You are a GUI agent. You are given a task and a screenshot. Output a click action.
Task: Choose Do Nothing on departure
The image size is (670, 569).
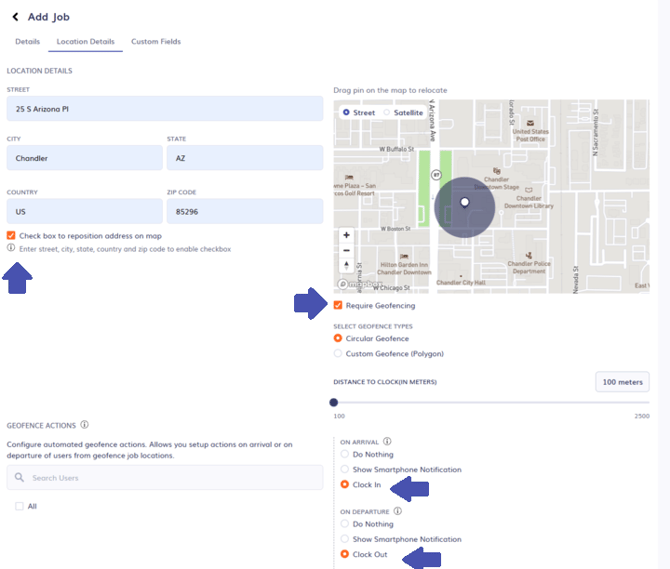tap(345, 523)
